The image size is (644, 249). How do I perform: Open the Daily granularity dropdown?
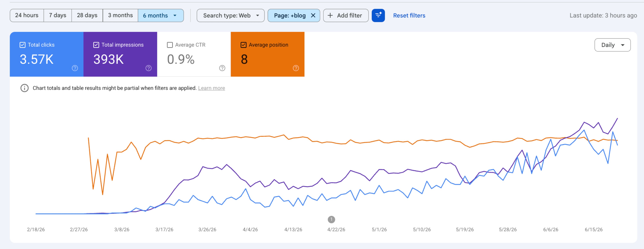[612, 45]
